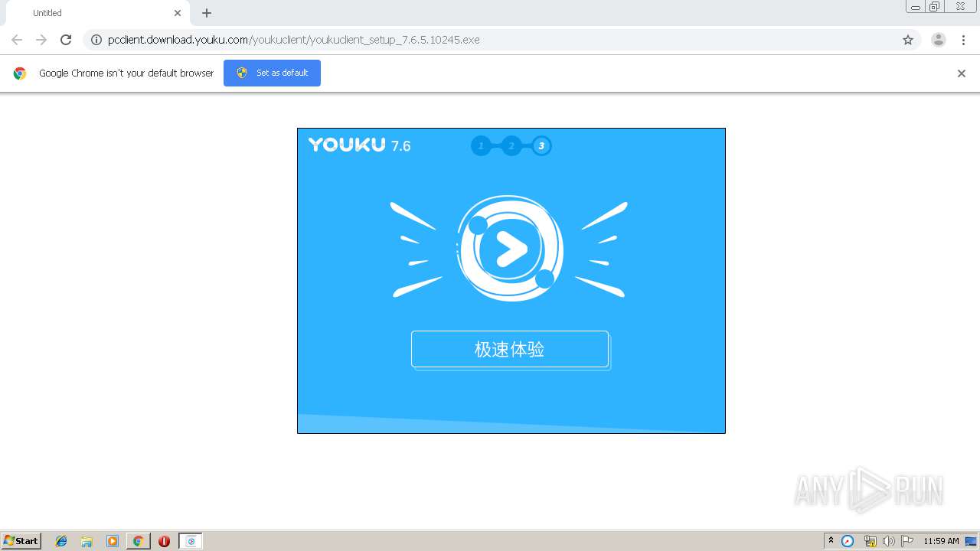Show hidden system tray icons
The image size is (980, 551).
click(831, 541)
